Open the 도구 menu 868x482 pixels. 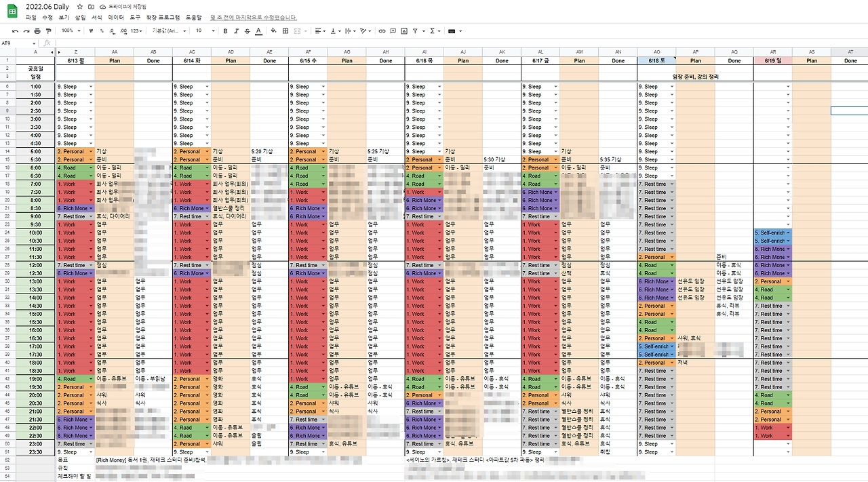click(x=135, y=17)
